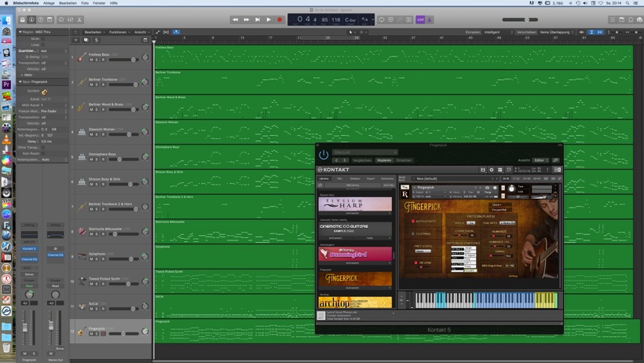The image size is (644, 363).
Task: Mute the Fretless Bass track
Action: [91, 60]
